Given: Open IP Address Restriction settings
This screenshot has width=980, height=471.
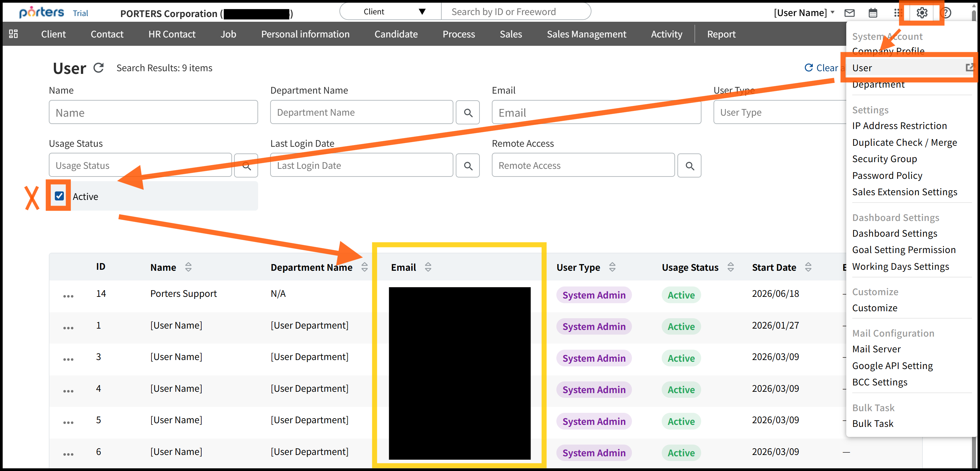Looking at the screenshot, I should 899,126.
